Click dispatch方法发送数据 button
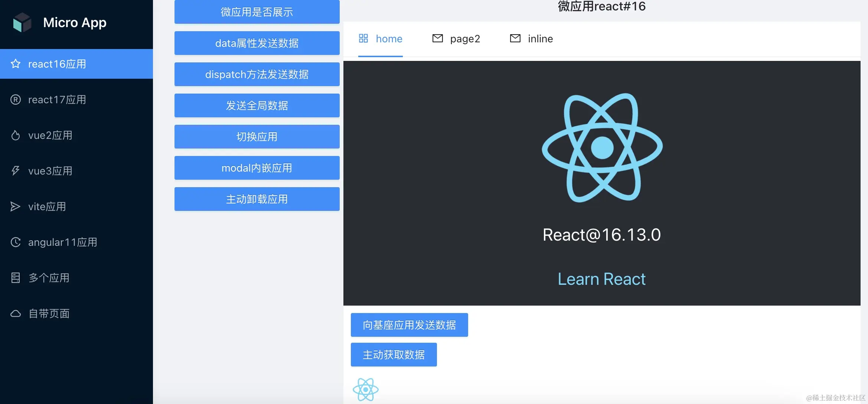 pos(257,74)
